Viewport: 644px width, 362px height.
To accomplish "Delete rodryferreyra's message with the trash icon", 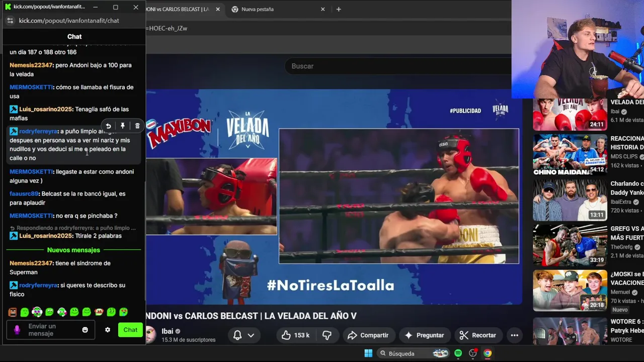I will [x=137, y=126].
